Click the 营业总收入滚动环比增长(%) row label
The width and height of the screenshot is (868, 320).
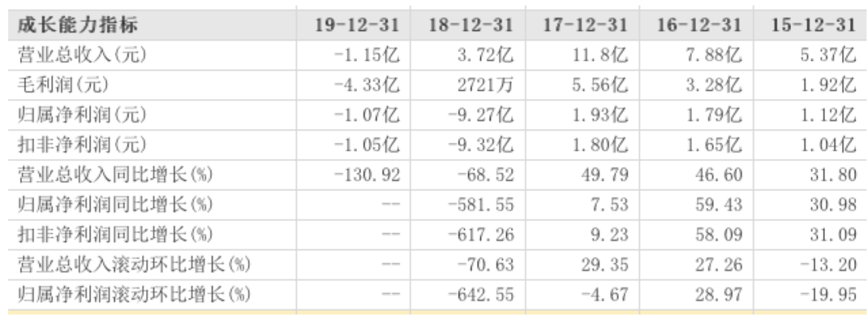(134, 264)
